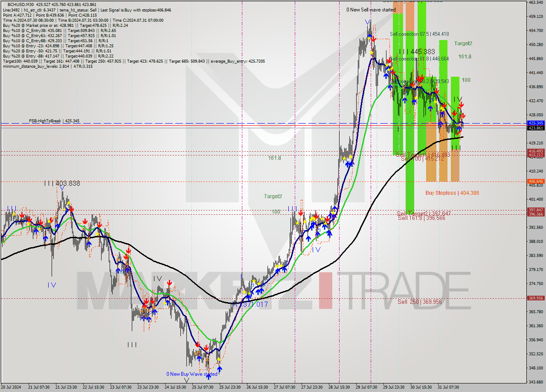
Task: Click the 432.470 price scale value
Action: [x=535, y=101]
